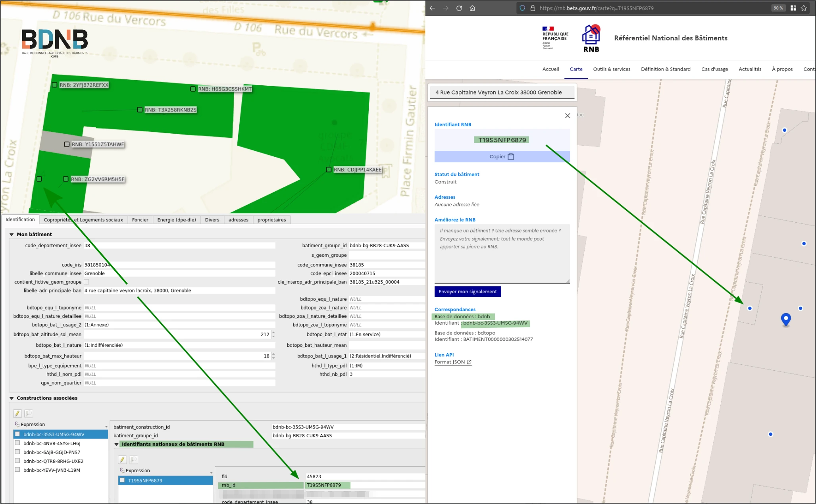816x504 pixels.
Task: Collapse Identifiants nationaux de bâtiments RNB section
Action: (x=117, y=444)
